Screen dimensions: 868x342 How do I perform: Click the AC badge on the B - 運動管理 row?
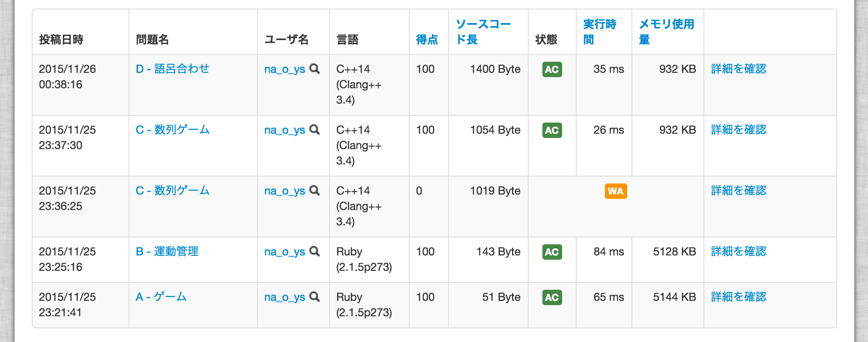pos(552,253)
